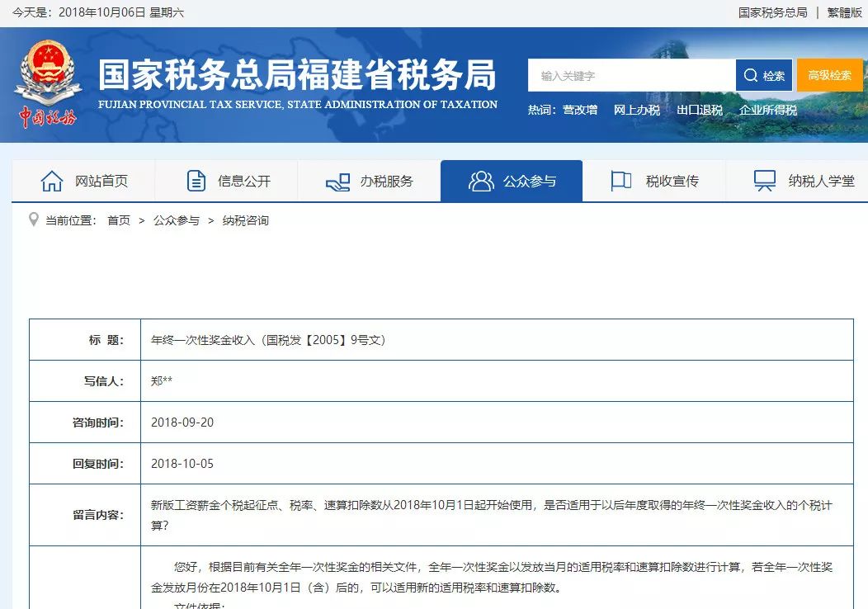Click the reply paragraph starting 您好，根据目前
The height and width of the screenshot is (609, 868).
(492, 577)
